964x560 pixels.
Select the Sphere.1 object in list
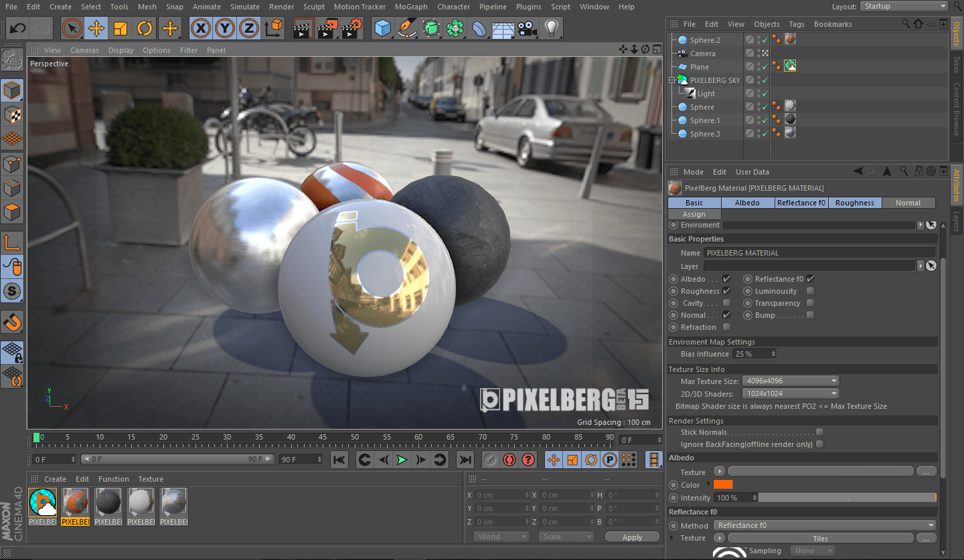(x=705, y=120)
